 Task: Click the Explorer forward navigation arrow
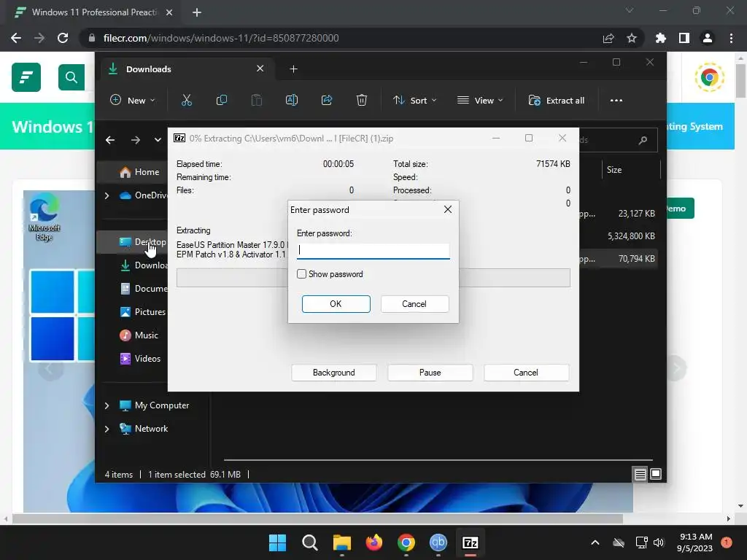pos(135,140)
